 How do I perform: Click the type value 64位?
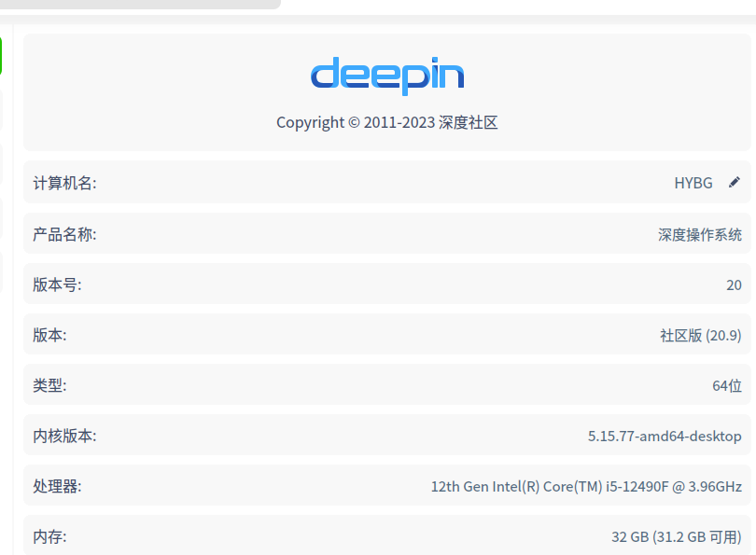(x=727, y=386)
